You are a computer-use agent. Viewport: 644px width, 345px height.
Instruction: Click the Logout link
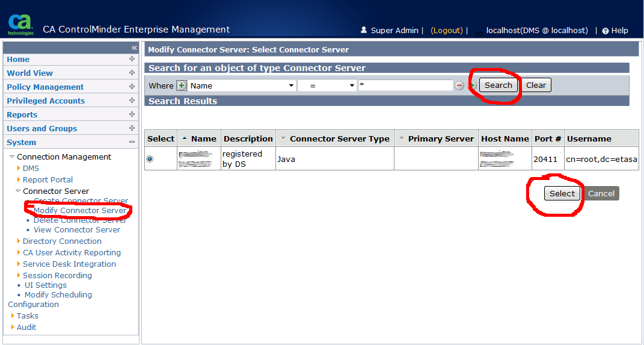pos(446,31)
